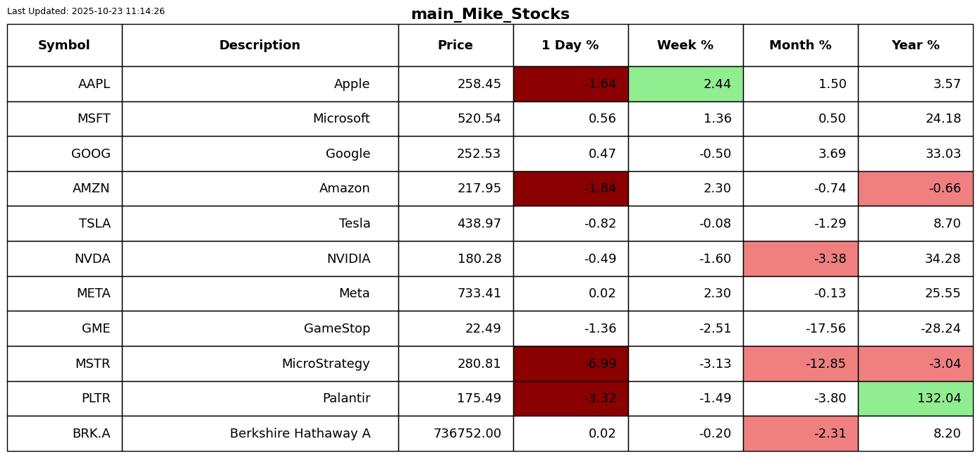Click the Price column header

tap(455, 46)
